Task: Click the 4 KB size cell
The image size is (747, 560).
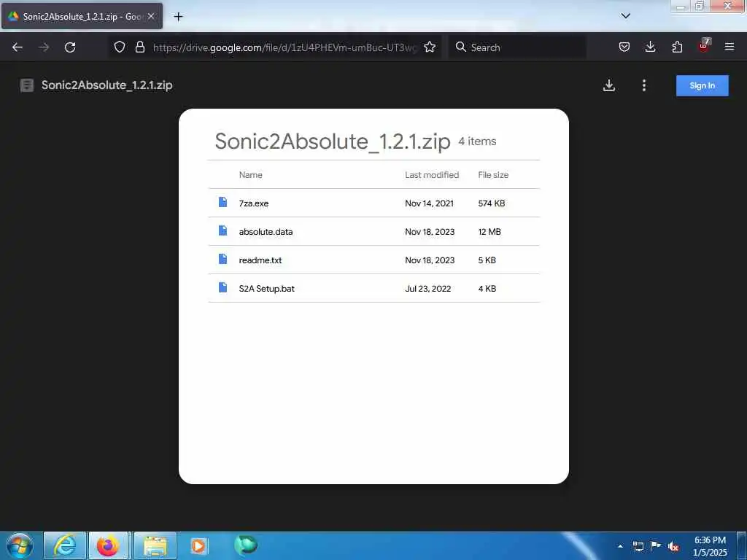Action: click(487, 289)
